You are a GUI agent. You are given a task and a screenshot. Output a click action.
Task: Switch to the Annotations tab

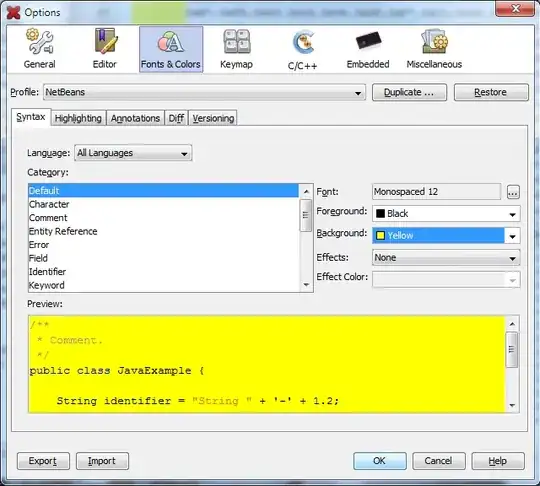(135, 118)
